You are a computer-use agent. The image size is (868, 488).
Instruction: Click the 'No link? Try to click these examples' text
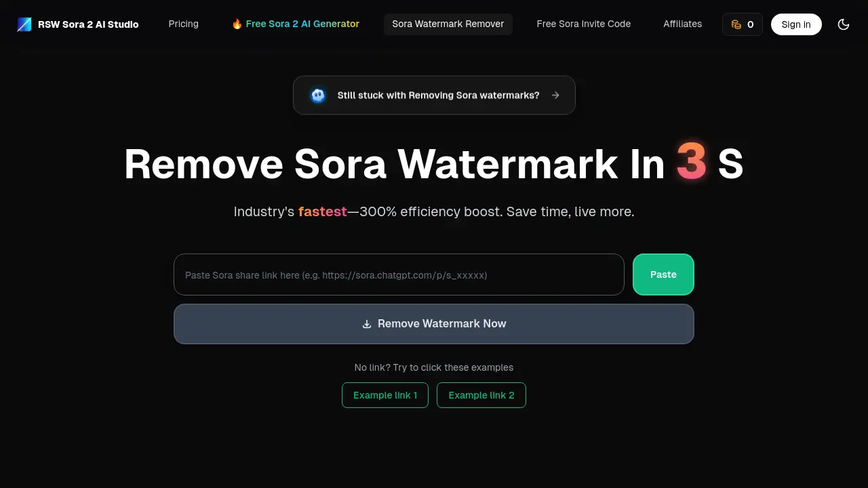pyautogui.click(x=434, y=367)
